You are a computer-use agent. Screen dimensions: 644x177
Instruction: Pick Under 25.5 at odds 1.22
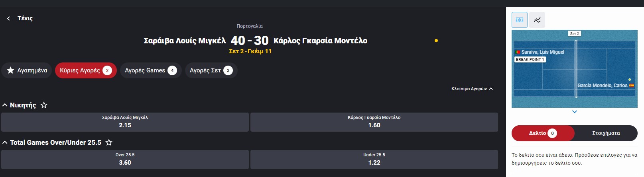(374, 159)
